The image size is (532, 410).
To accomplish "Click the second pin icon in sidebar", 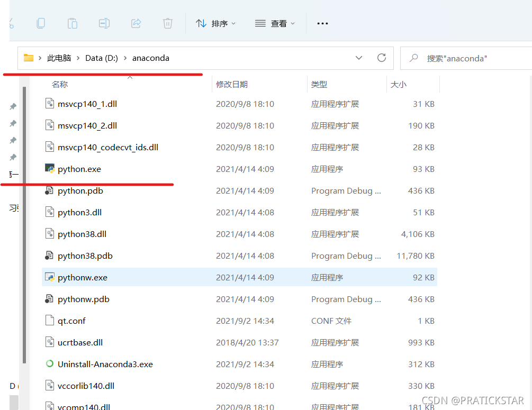I will [13, 123].
